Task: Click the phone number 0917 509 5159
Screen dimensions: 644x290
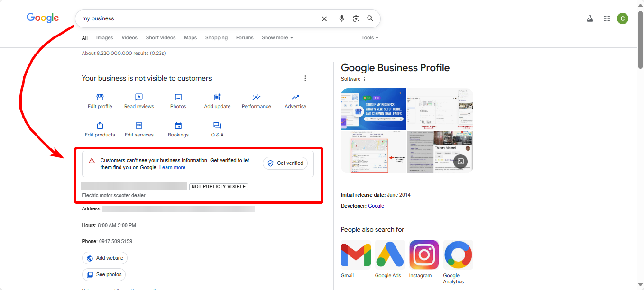Action: 116,242
